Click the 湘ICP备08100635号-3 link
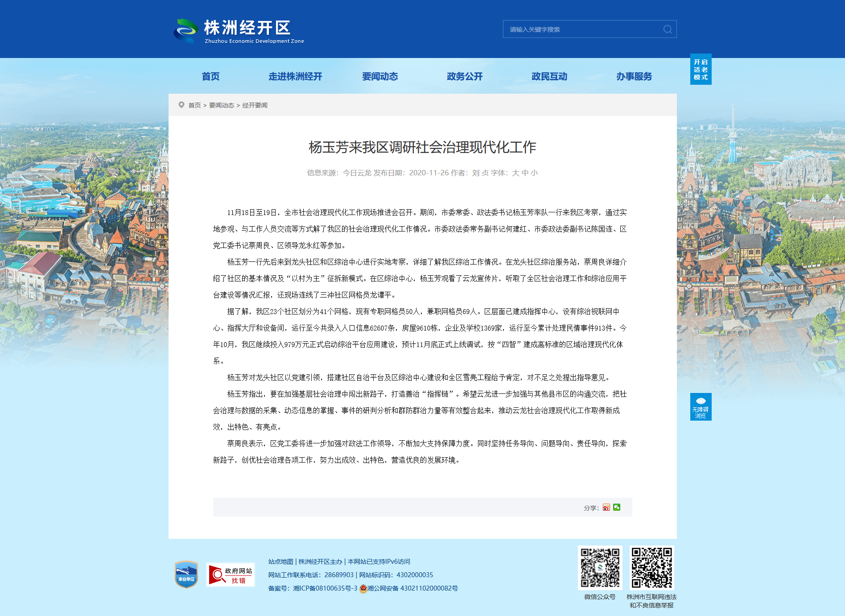The width and height of the screenshot is (845, 616). (x=325, y=588)
